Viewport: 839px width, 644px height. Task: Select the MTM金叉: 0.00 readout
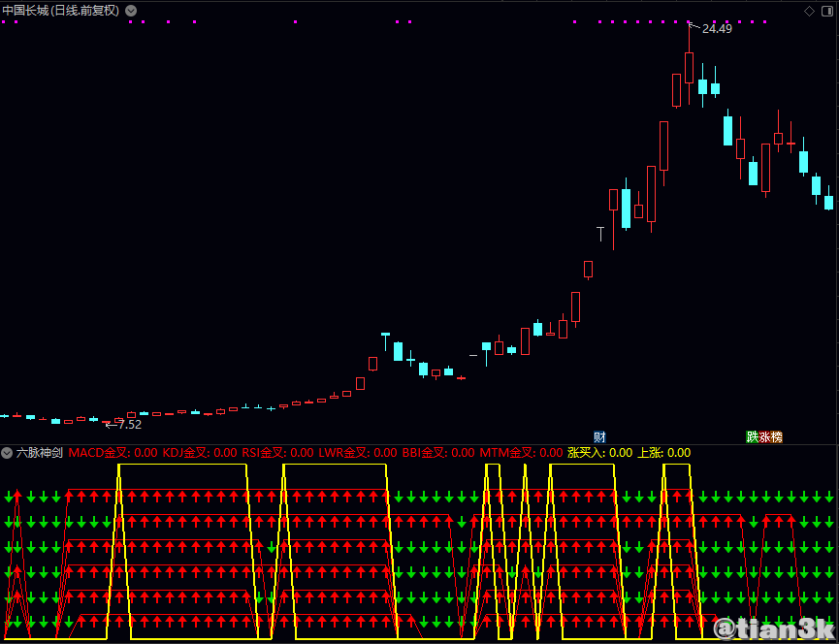point(521,453)
